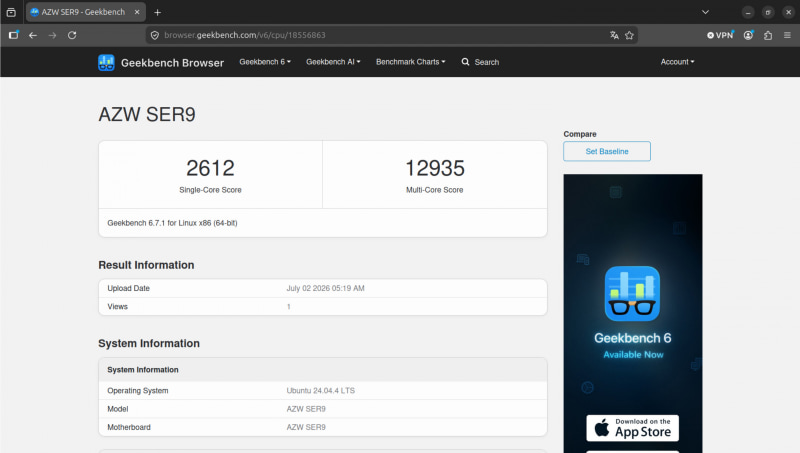Open site security shield info

155,35
